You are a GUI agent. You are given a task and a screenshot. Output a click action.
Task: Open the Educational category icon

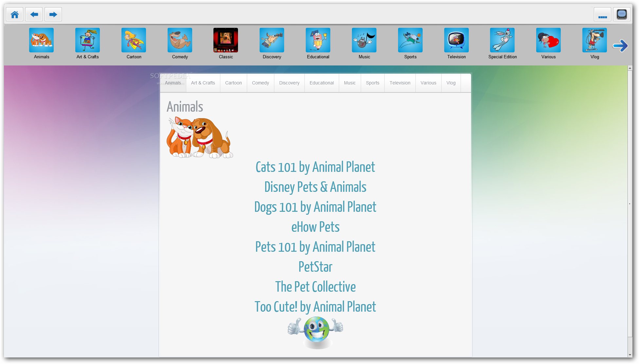318,40
